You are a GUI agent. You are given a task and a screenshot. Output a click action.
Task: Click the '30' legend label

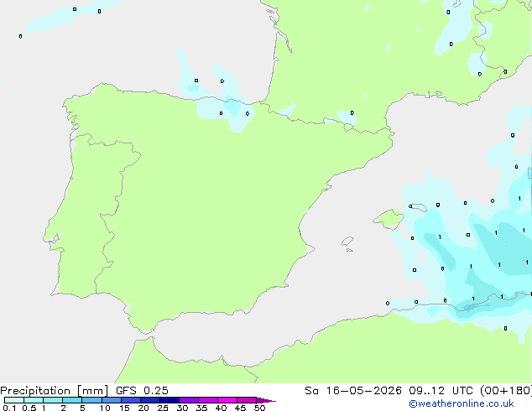coord(182,408)
